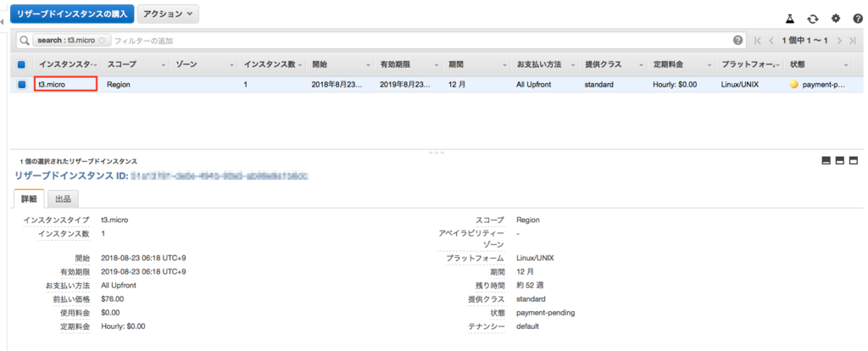This screenshot has height=351, width=868.
Task: Sort by お支払い方法 column
Action: (x=545, y=64)
